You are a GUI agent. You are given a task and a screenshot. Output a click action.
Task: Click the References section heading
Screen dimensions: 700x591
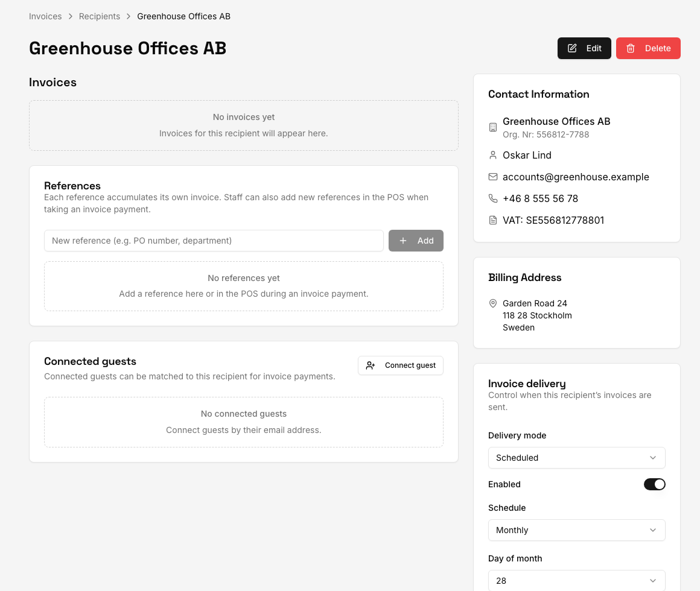(72, 186)
